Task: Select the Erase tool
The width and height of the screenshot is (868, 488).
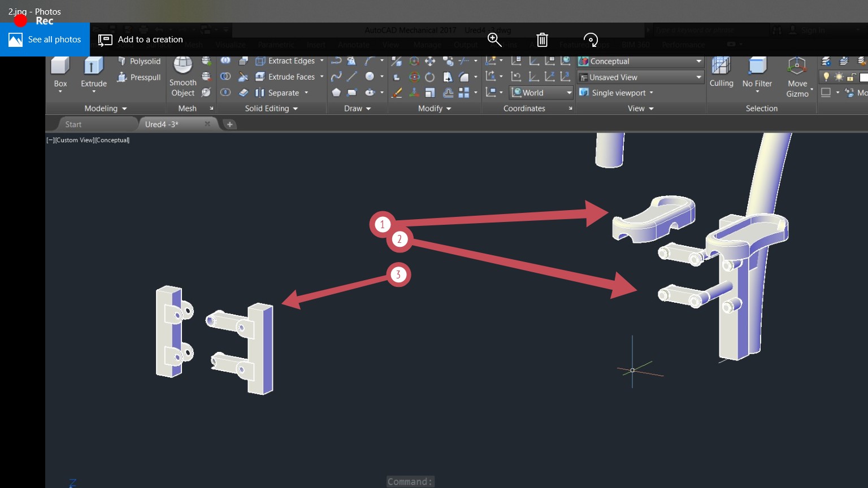Action: [397, 92]
